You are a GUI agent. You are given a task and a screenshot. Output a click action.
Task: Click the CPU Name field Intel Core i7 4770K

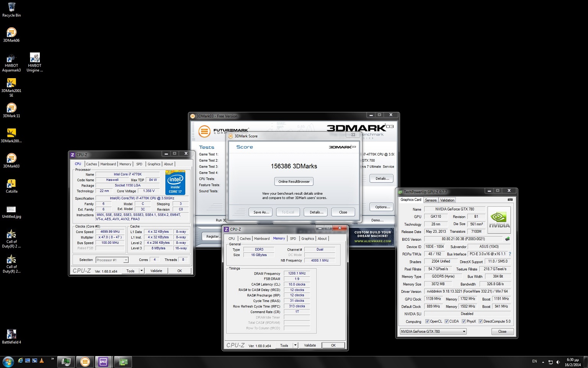click(128, 174)
